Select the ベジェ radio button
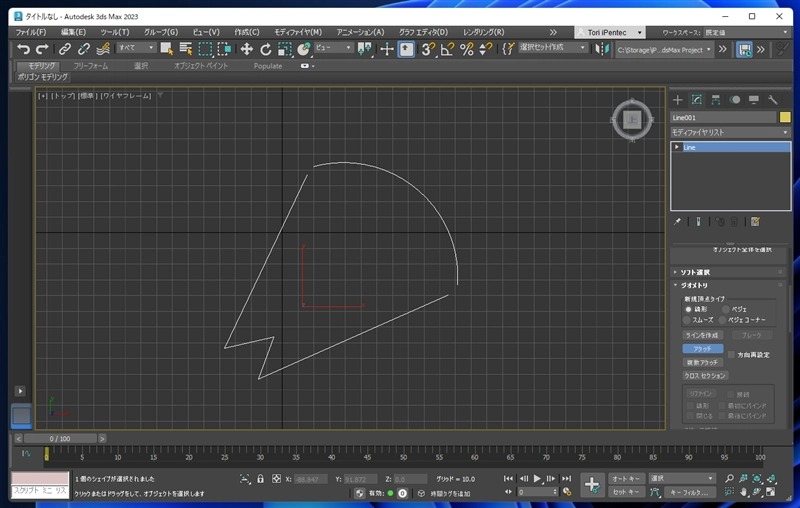800x508 pixels. pos(726,309)
